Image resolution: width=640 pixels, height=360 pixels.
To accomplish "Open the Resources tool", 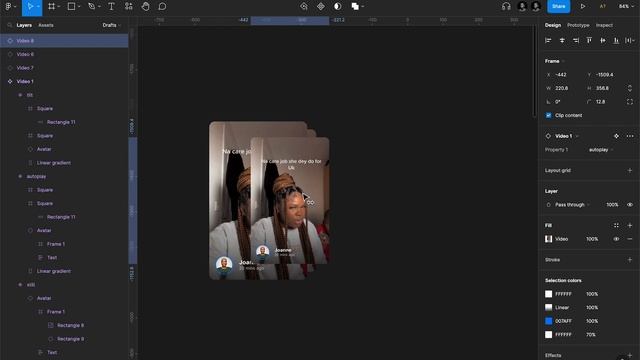I will pos(129,7).
